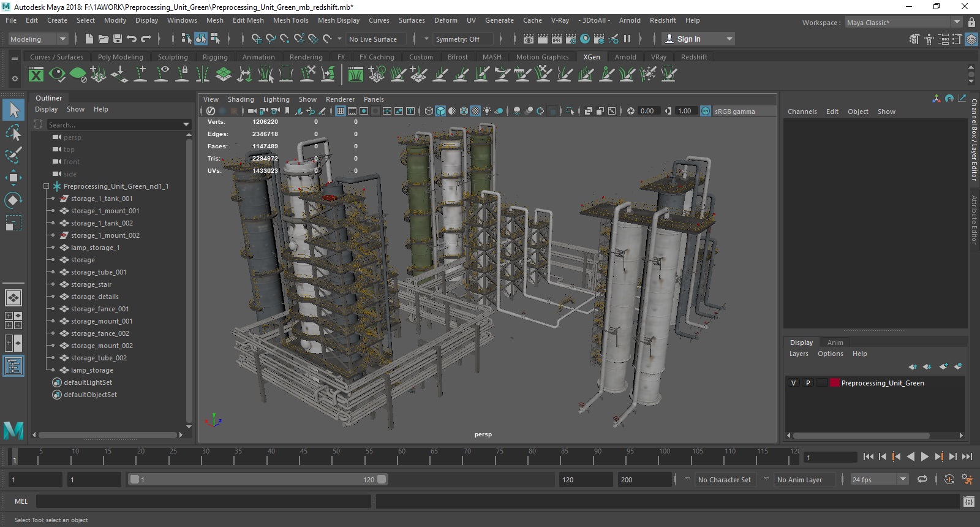The height and width of the screenshot is (527, 980).
Task: Click the Four View layout icon
Action: (13, 320)
